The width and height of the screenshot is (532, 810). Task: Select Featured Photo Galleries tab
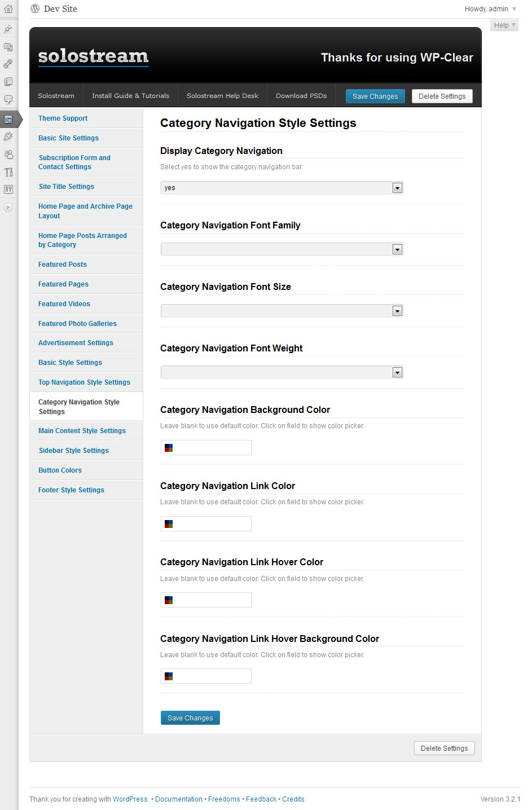coord(86,324)
